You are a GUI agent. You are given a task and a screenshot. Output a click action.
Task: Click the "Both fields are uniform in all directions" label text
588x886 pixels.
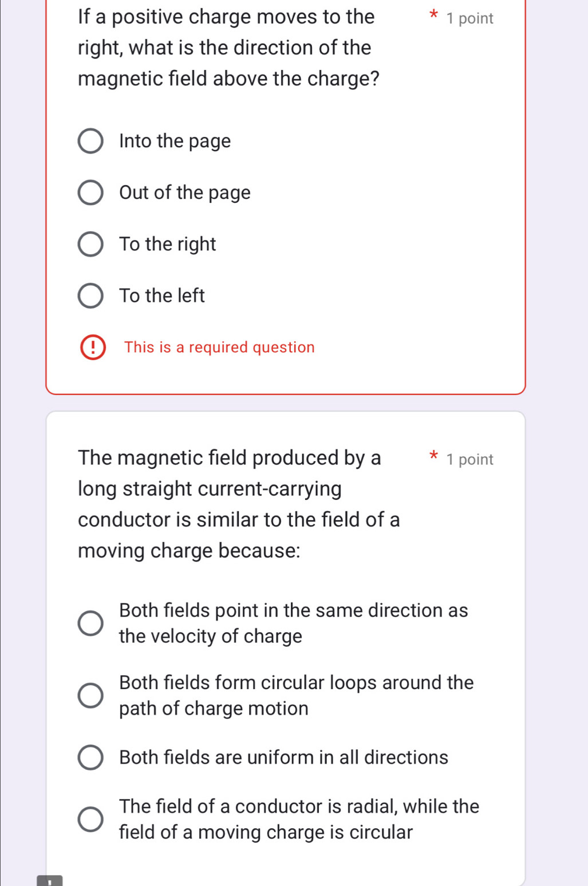pyautogui.click(x=283, y=758)
